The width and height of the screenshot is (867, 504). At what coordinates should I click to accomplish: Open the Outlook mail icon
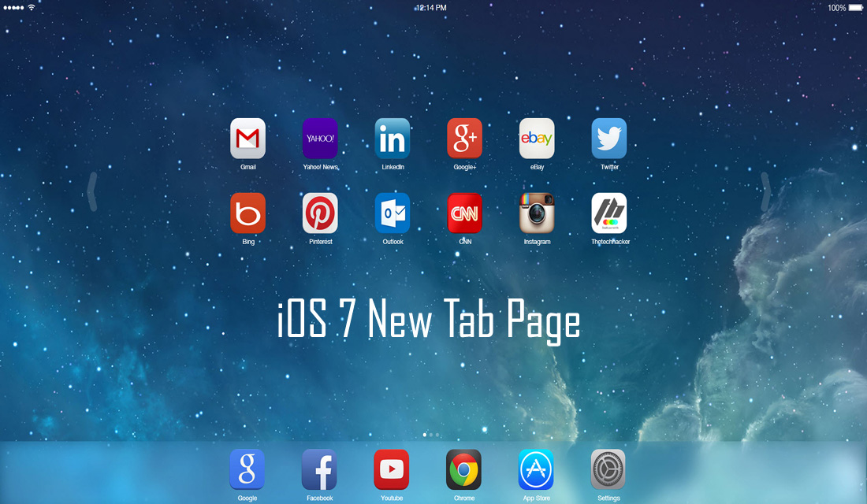[393, 213]
